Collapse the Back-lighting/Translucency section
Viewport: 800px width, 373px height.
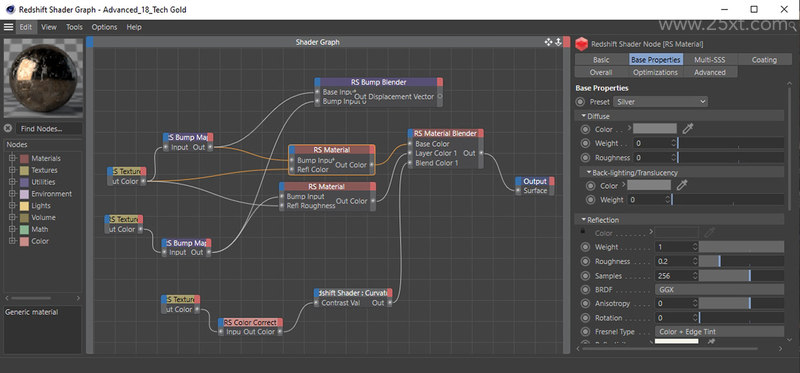tap(589, 172)
